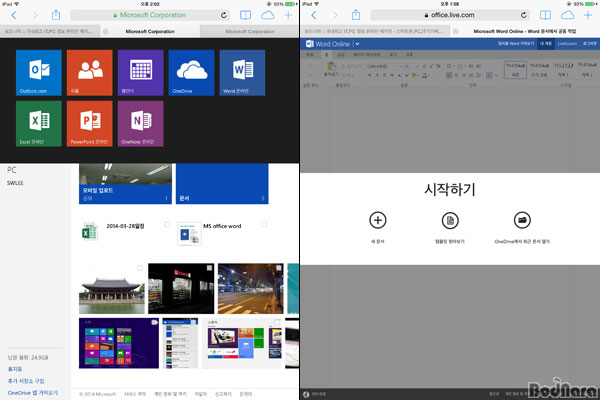
Task: Click the OneDrive app download link
Action: coord(33,393)
